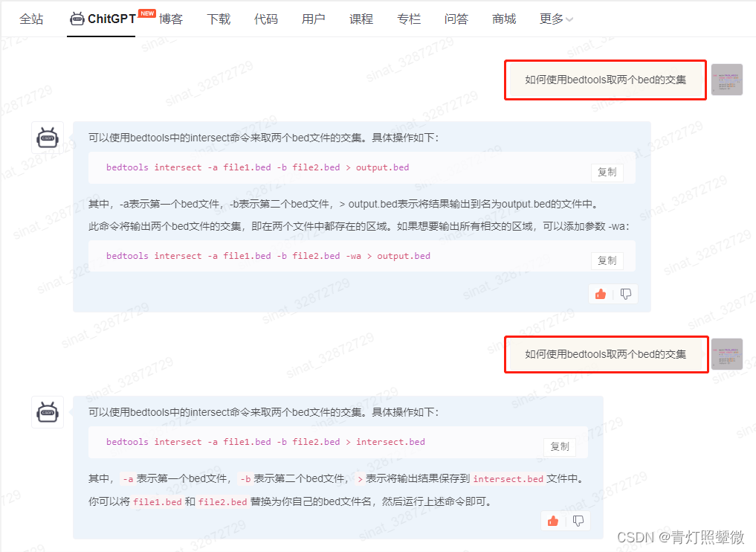This screenshot has width=756, height=552.
Task: Copy the first bedtools intersect command
Action: coord(607,171)
